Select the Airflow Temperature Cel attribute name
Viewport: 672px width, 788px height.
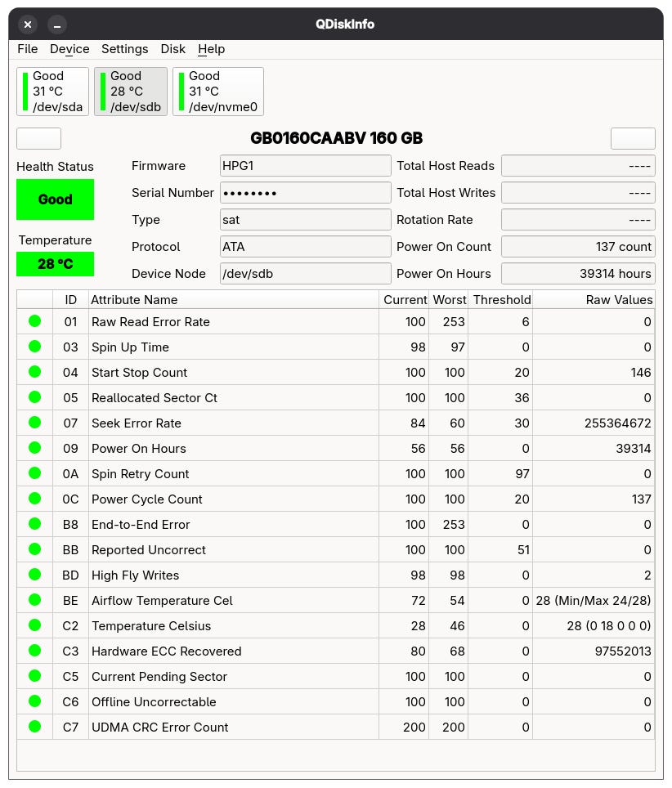(162, 601)
